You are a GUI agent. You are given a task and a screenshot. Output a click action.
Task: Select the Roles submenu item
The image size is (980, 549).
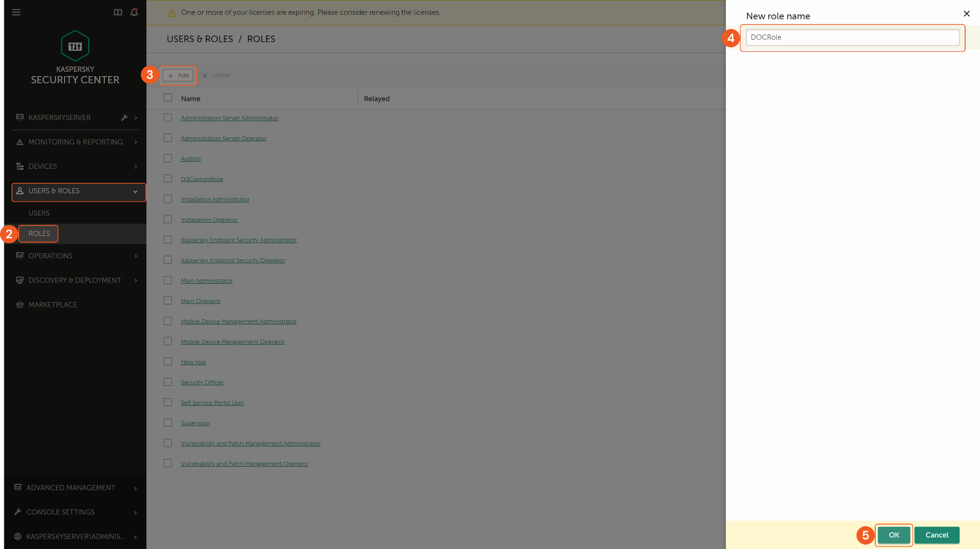coord(39,234)
